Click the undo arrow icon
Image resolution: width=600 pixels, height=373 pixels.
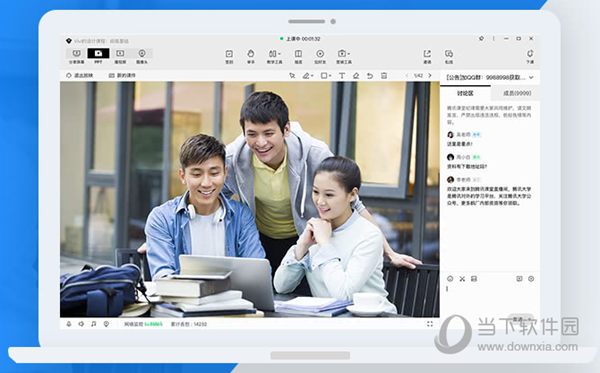[x=370, y=76]
